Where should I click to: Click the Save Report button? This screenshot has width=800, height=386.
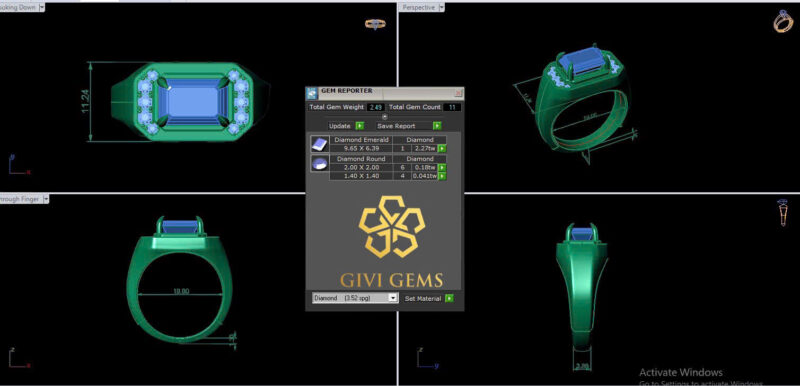[396, 126]
